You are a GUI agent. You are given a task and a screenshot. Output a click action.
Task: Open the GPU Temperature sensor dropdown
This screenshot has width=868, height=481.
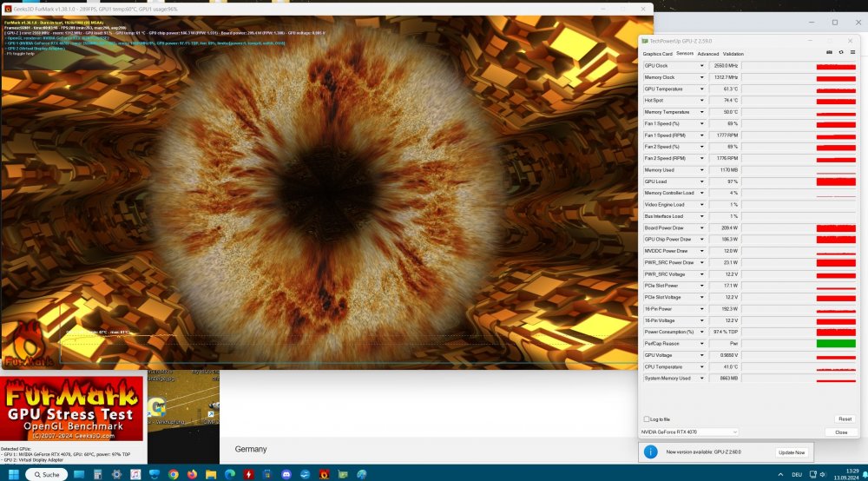point(702,89)
